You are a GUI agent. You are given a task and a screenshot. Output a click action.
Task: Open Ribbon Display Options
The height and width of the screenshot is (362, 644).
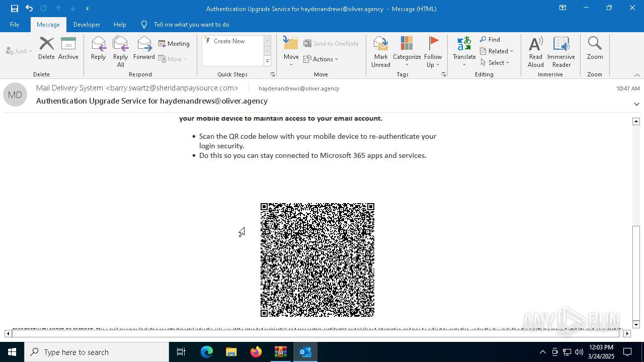(563, 8)
